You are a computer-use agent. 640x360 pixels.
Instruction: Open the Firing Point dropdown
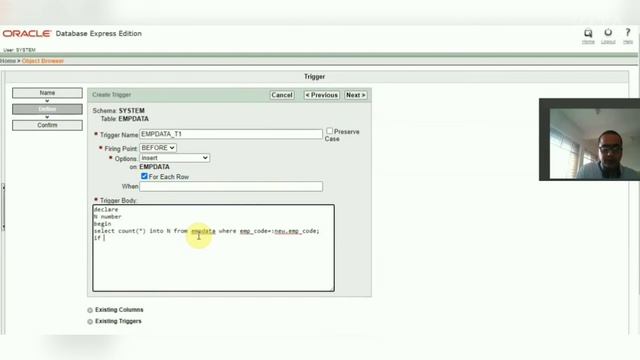point(158,148)
